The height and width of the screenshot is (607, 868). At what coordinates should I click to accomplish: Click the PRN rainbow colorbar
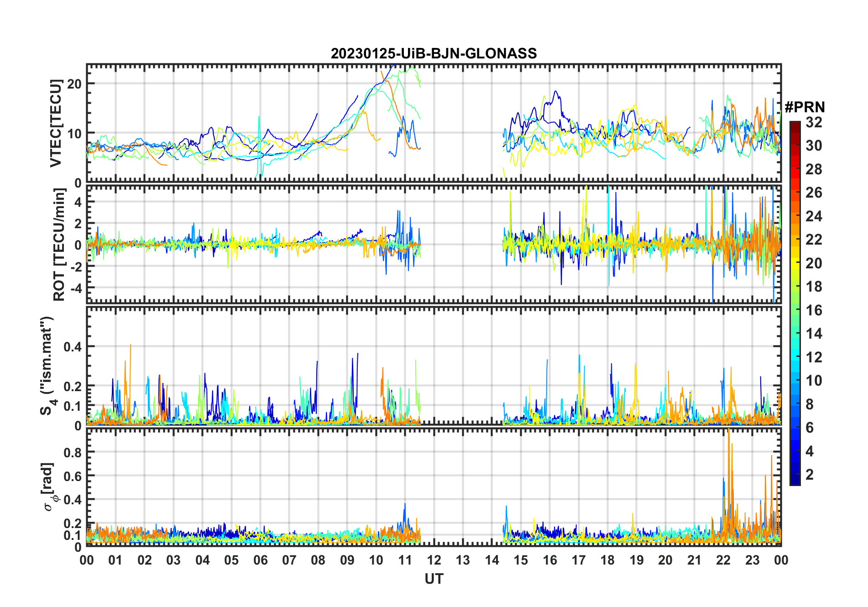(795, 303)
